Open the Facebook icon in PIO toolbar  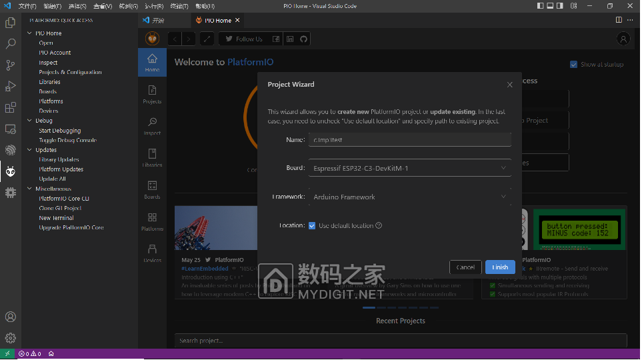point(277,39)
